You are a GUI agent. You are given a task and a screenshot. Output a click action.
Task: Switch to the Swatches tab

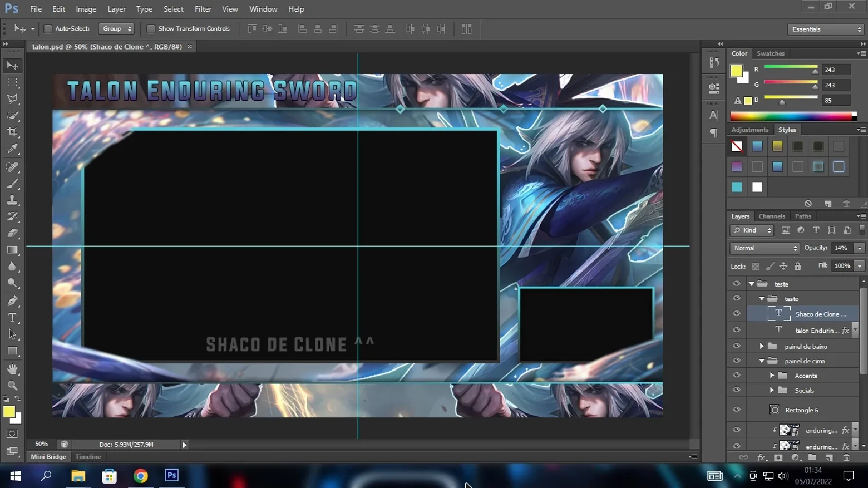click(771, 53)
